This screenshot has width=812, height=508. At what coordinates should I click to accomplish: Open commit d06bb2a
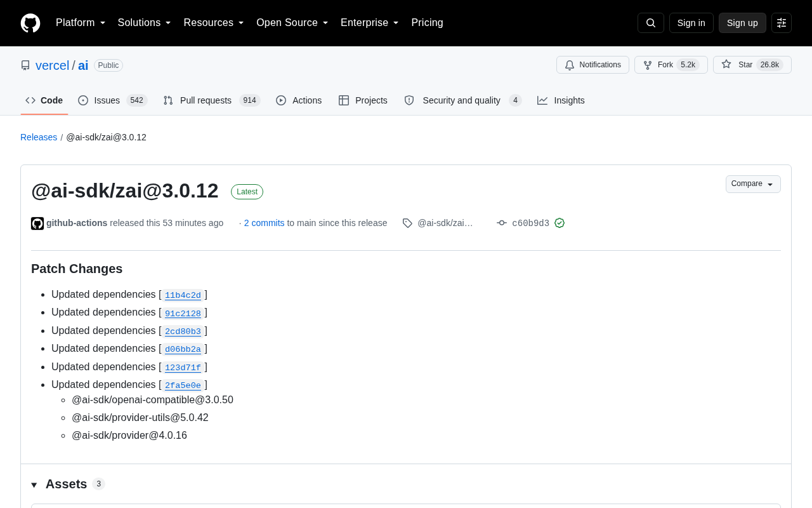183,349
